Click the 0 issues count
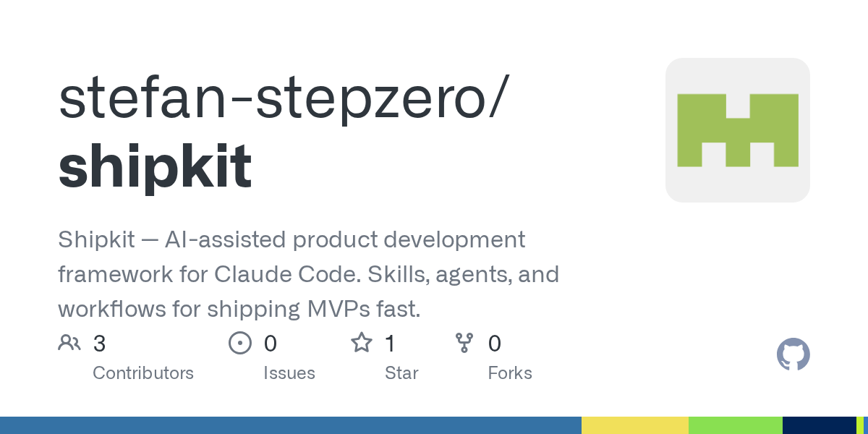Image resolution: width=868 pixels, height=434 pixels. click(271, 344)
